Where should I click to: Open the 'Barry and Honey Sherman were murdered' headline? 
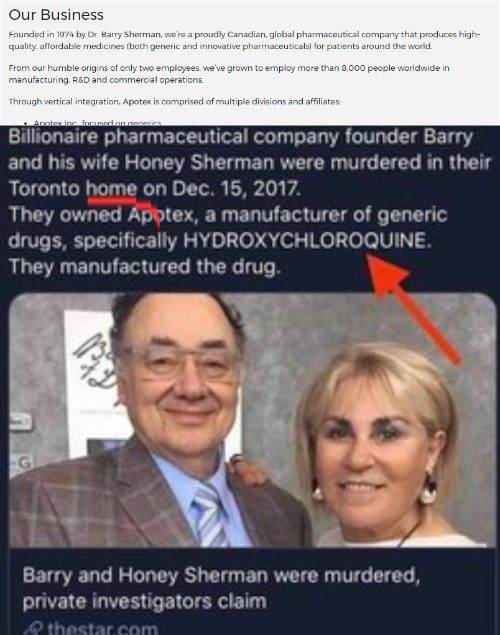221,588
